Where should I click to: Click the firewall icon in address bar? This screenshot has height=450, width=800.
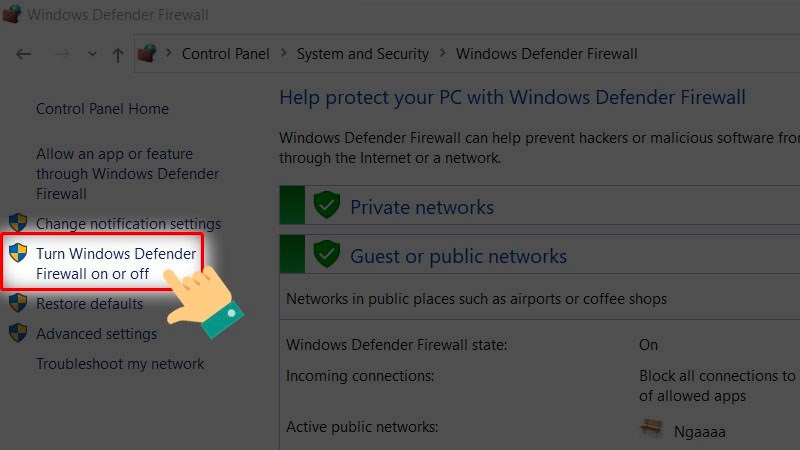147,54
